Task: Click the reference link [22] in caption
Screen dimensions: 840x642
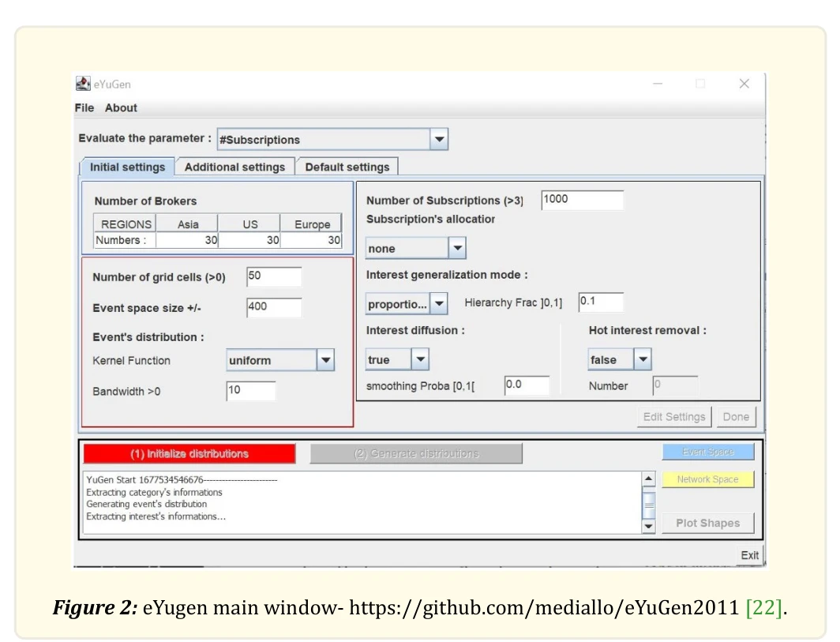Action: [763, 608]
